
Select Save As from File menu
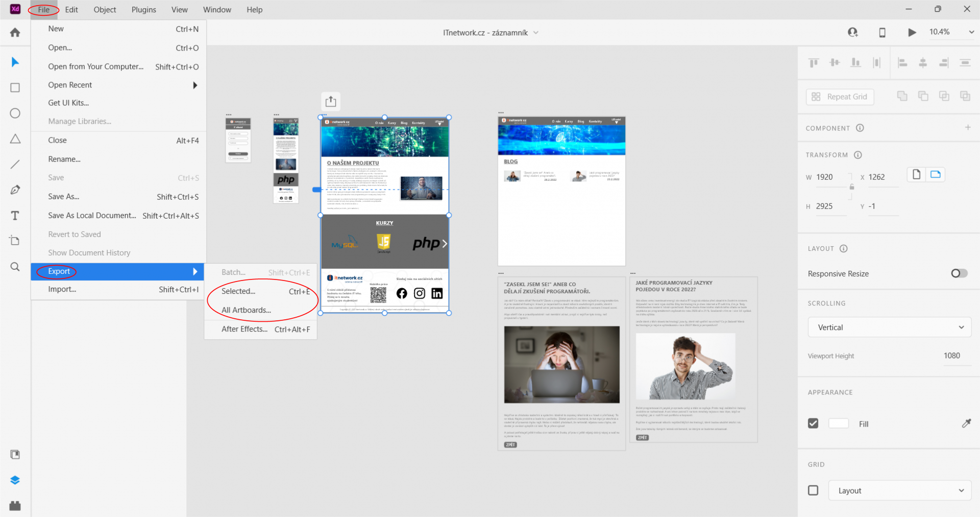click(x=63, y=196)
